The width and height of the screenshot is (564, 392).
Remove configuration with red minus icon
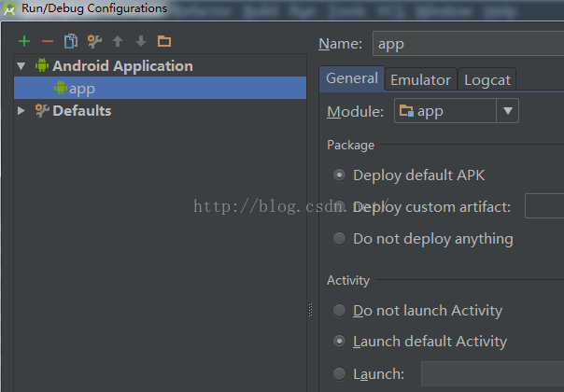48,41
